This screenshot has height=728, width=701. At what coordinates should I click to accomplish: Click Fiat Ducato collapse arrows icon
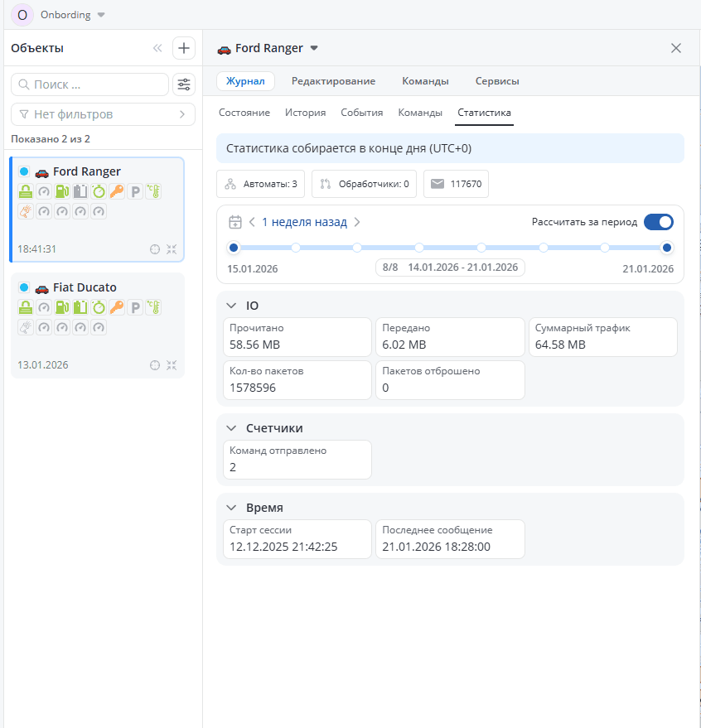pos(172,365)
